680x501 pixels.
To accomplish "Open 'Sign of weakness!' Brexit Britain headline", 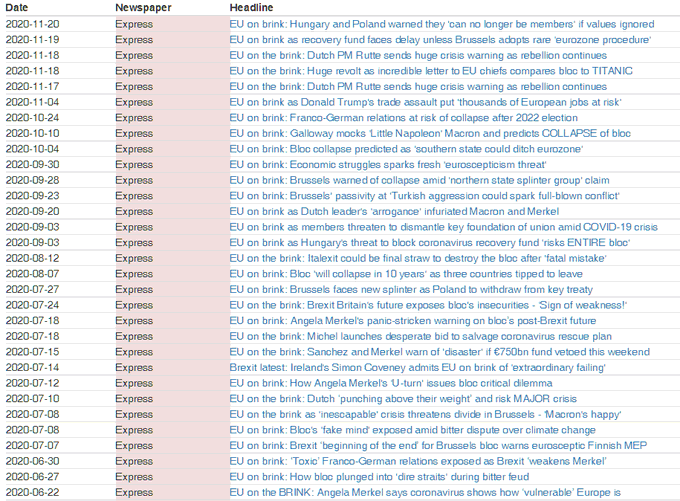I will tap(428, 305).
